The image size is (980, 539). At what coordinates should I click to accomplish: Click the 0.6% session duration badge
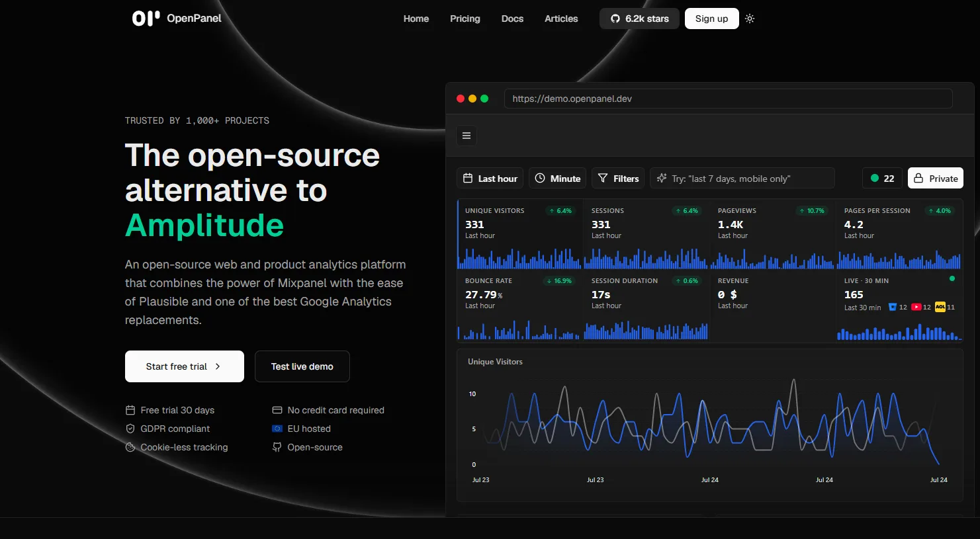688,281
